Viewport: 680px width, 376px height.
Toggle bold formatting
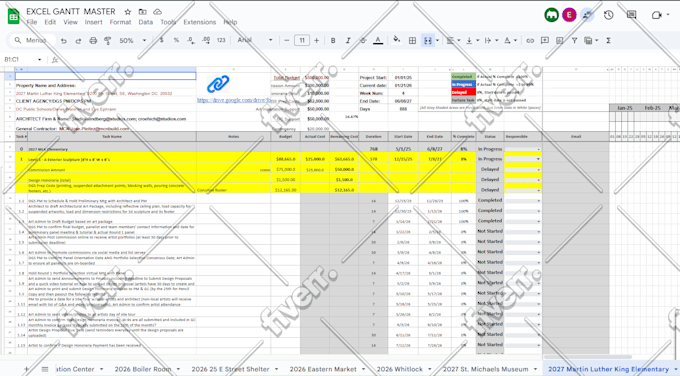(333, 40)
